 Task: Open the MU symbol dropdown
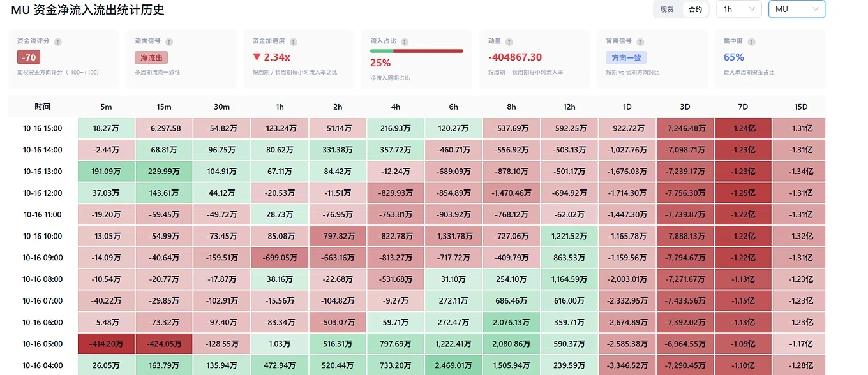797,10
